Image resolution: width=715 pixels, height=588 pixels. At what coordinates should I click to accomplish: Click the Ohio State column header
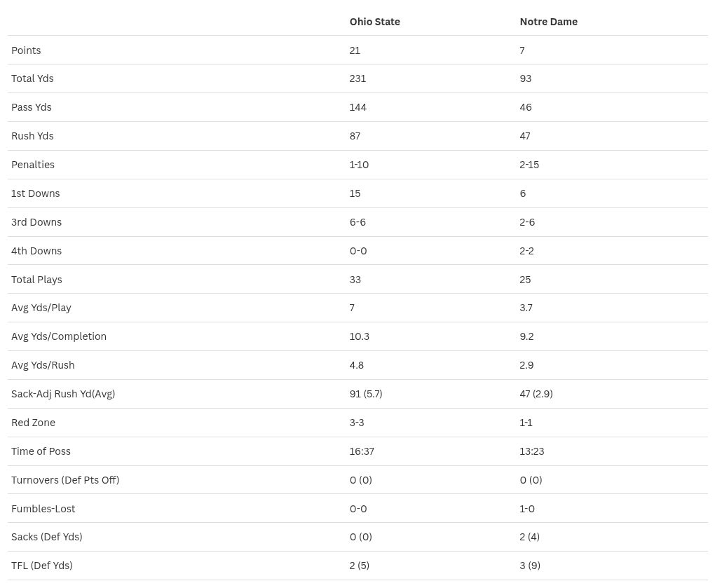pos(374,22)
